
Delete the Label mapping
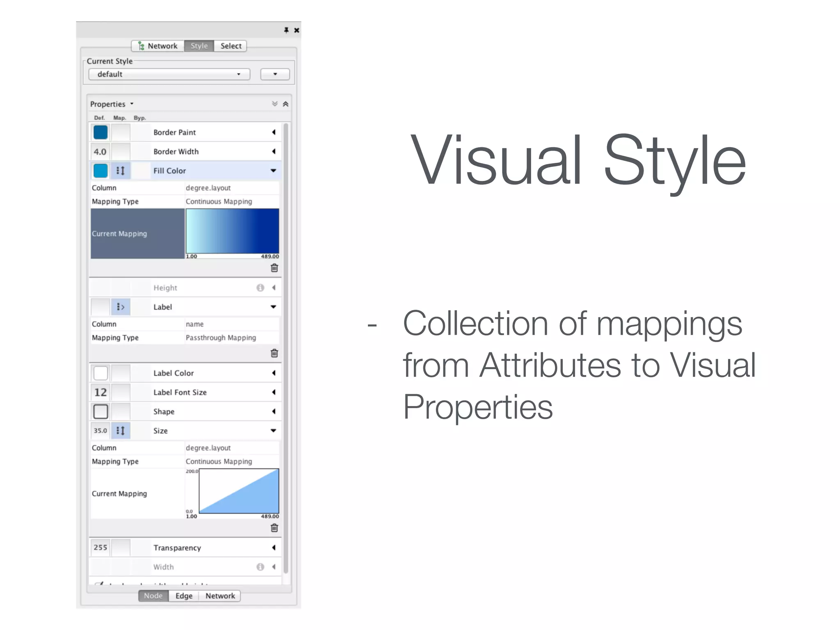tap(274, 353)
